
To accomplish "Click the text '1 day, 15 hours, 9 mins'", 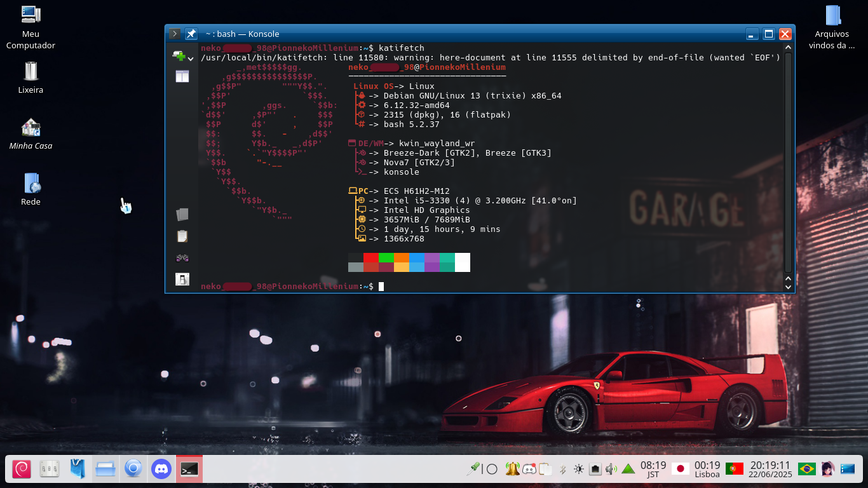I will click(442, 229).
